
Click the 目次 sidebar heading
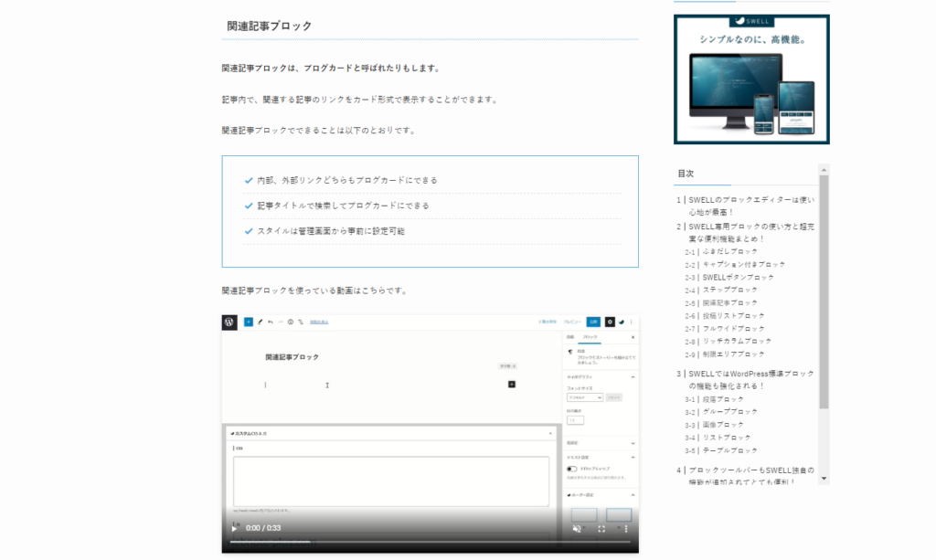tap(686, 174)
